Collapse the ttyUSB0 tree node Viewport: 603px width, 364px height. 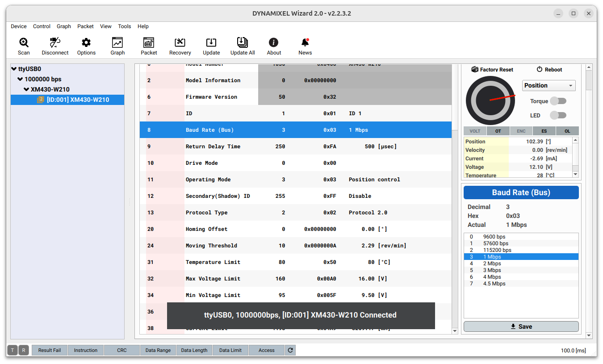14,69
